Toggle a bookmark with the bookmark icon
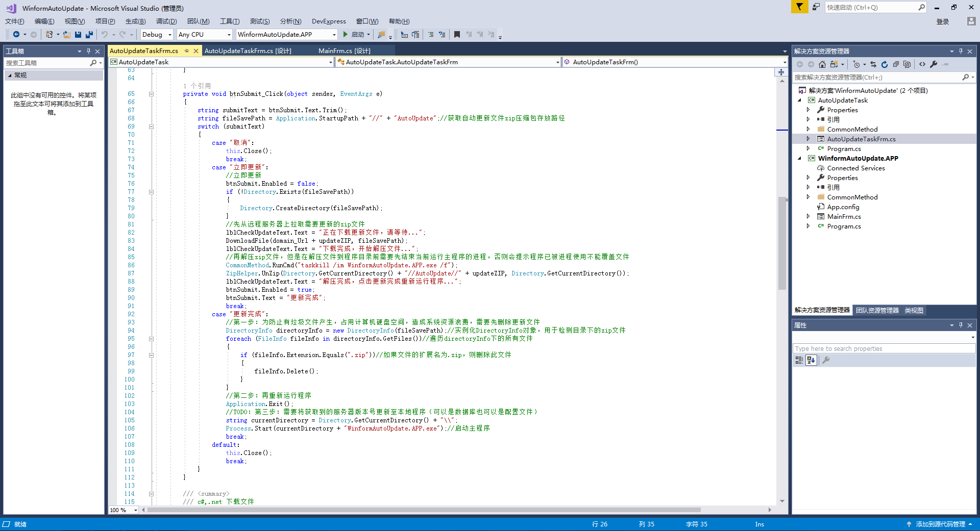The image size is (980, 531). click(x=457, y=35)
